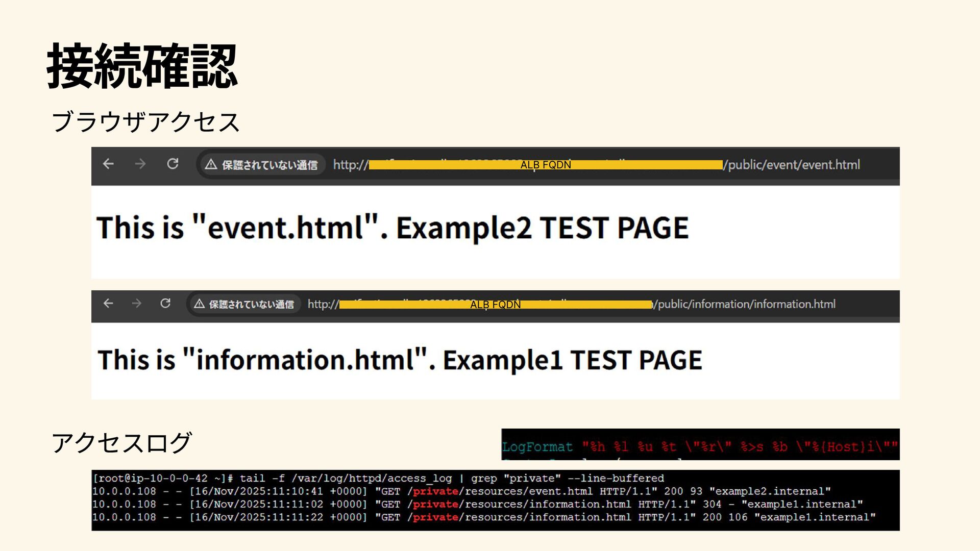Click back arrow in event.html browser

click(108, 164)
